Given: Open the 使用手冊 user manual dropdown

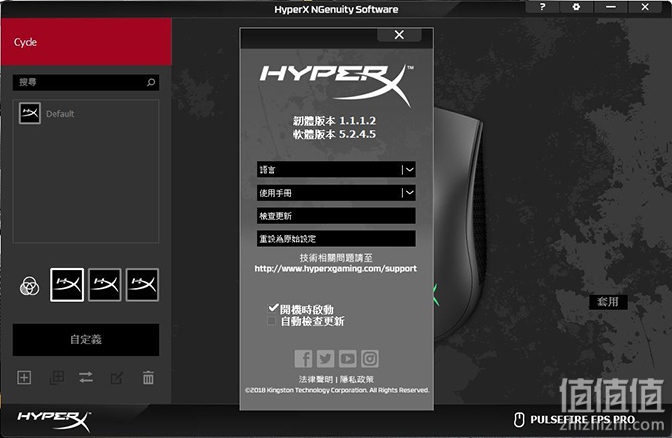Looking at the screenshot, I should [336, 193].
